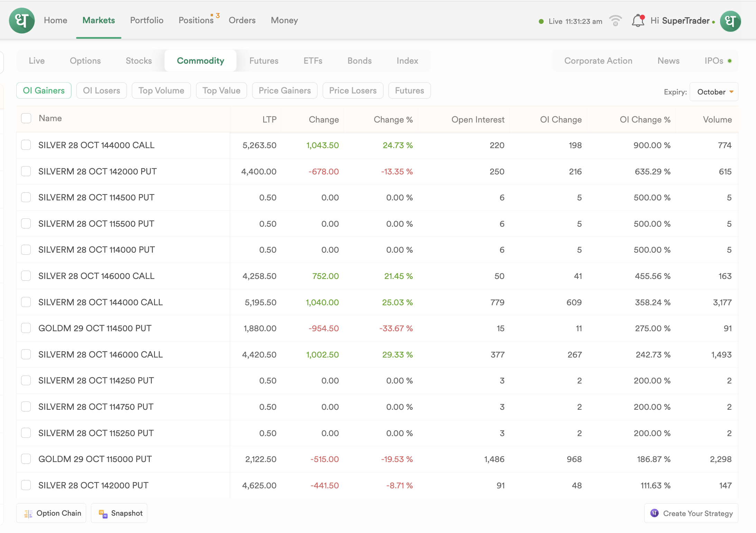This screenshot has width=756, height=533.
Task: Click the IPOs green dot indicator
Action: [x=730, y=61]
